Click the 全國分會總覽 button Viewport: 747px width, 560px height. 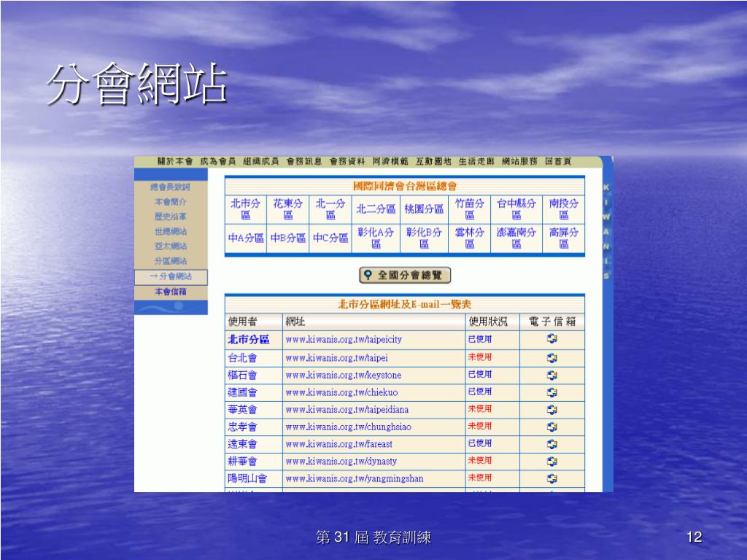pyautogui.click(x=404, y=275)
